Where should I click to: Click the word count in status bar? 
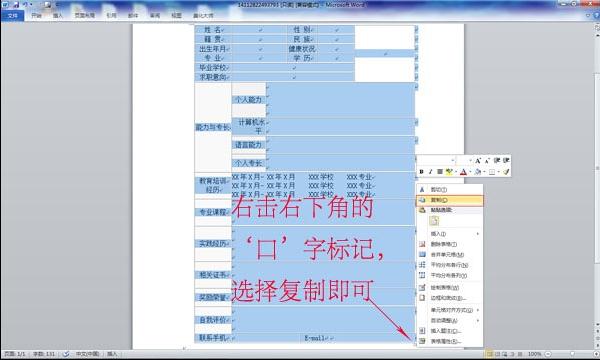[x=44, y=354]
